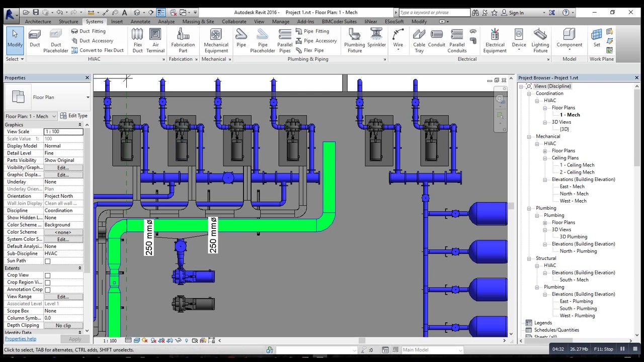
Task: Activate the Pipe tool
Action: 242,40
